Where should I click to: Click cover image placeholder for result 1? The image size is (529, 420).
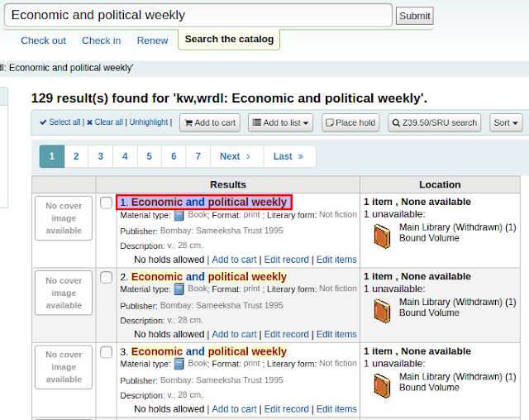[64, 218]
